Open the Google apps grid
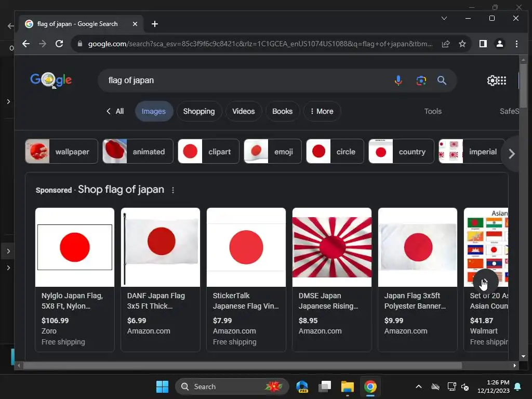Image resolution: width=532 pixels, height=399 pixels. [x=502, y=81]
